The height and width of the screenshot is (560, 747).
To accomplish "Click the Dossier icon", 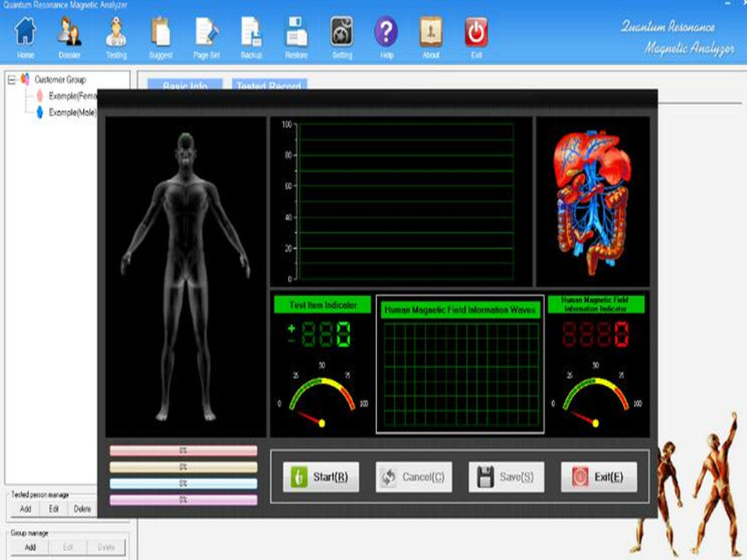I will pos(70,34).
